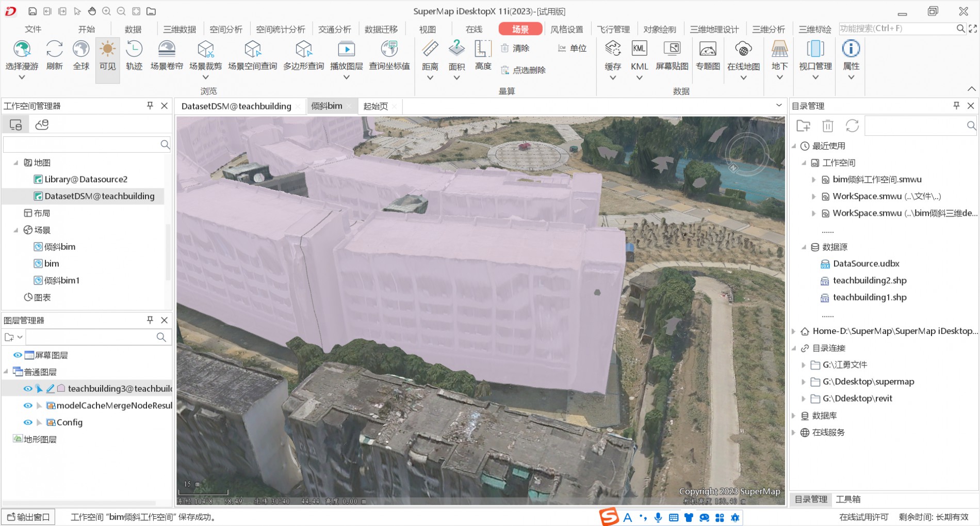Click the 场景裁剪 scene clipping icon

(205, 49)
